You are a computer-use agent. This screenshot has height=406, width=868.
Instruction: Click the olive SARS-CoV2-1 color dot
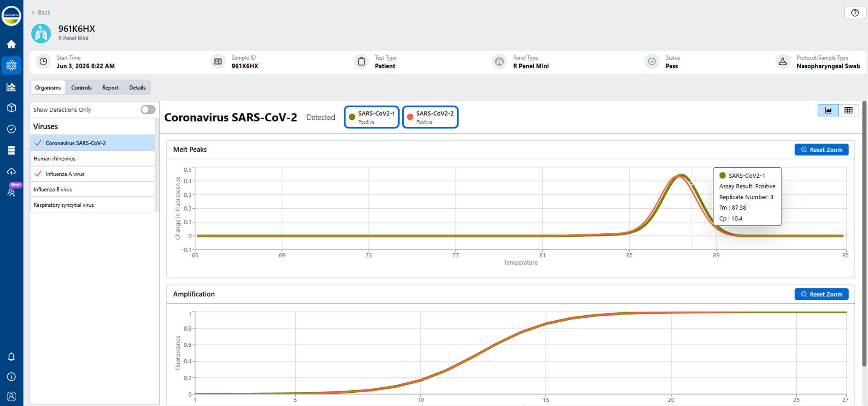pyautogui.click(x=352, y=117)
